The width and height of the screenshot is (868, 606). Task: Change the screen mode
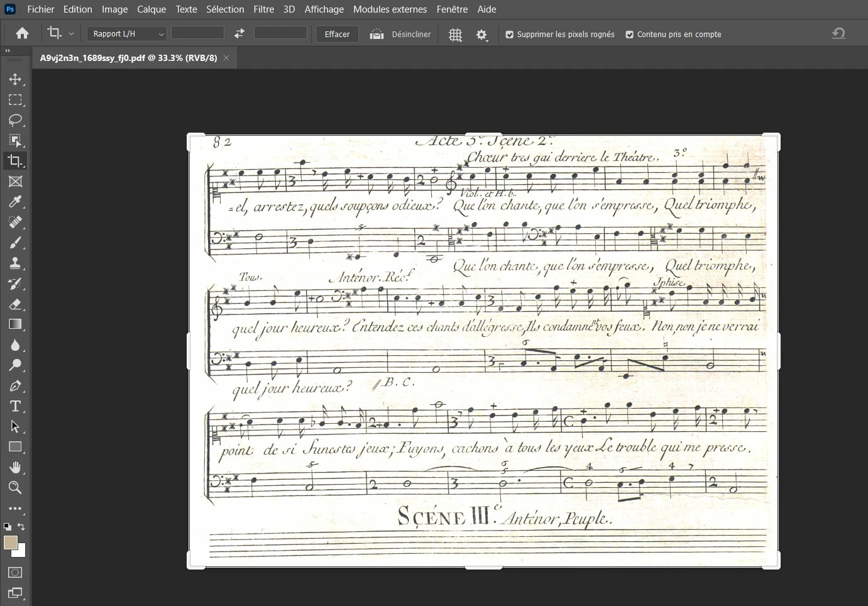(15, 593)
